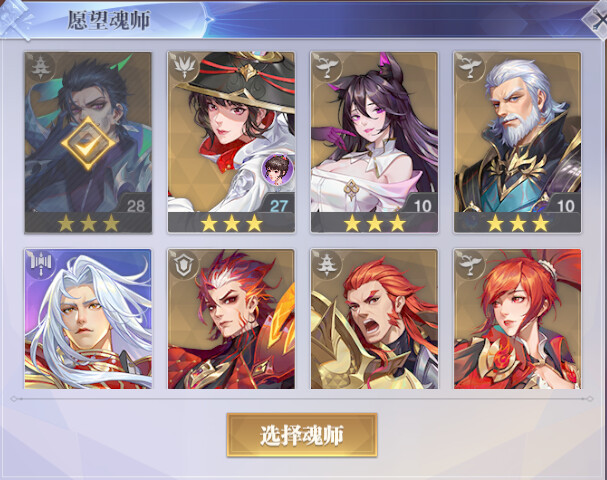Screen dimensions: 607x480
Task: Choose the spiky red-haired armored hero card
Action: point(231,319)
